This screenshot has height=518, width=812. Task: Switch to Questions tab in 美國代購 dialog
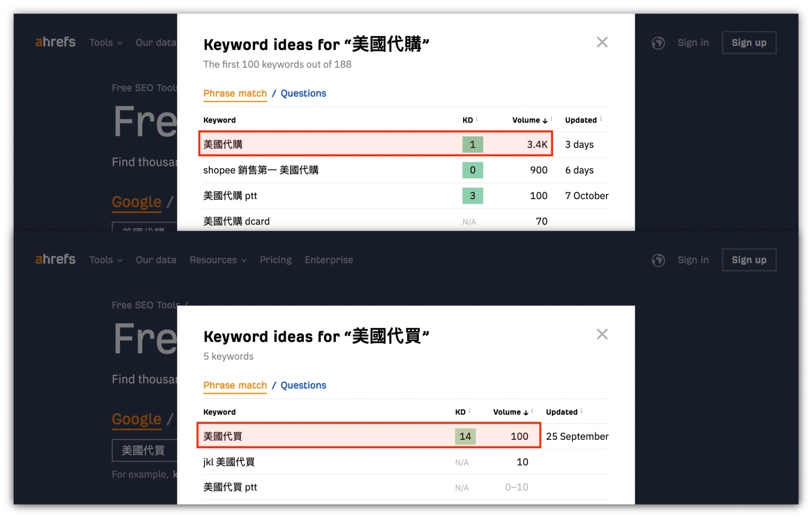[303, 93]
